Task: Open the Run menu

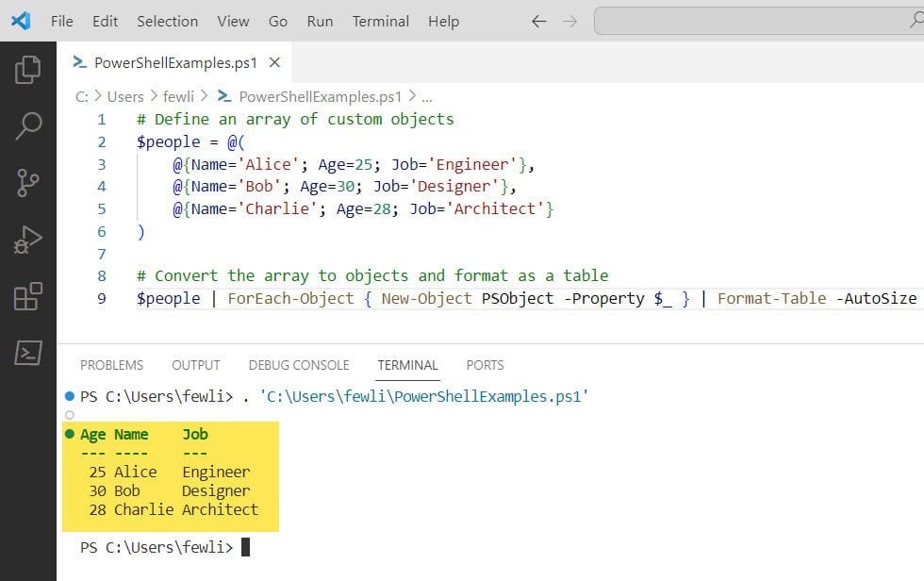Action: pos(320,21)
